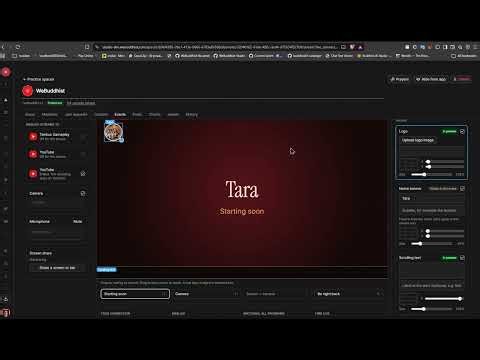Open the History tab
The image size is (480, 360).
pyautogui.click(x=192, y=114)
